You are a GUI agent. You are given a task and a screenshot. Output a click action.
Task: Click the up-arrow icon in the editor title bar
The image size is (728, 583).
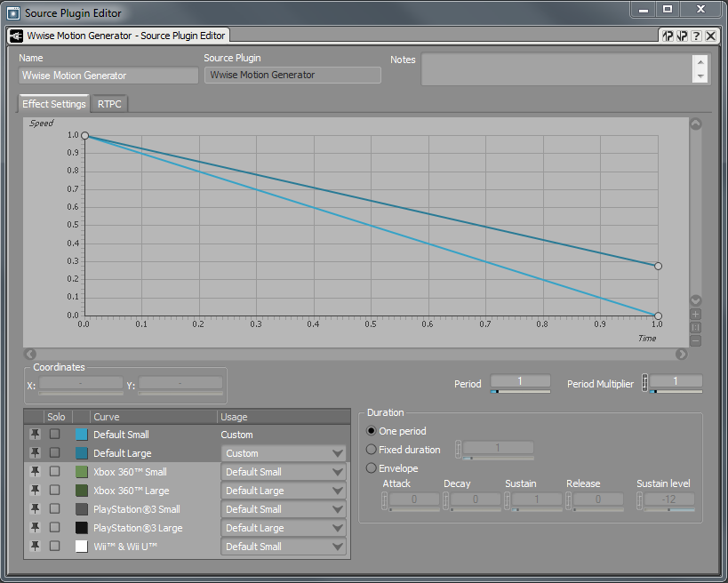tap(668, 36)
